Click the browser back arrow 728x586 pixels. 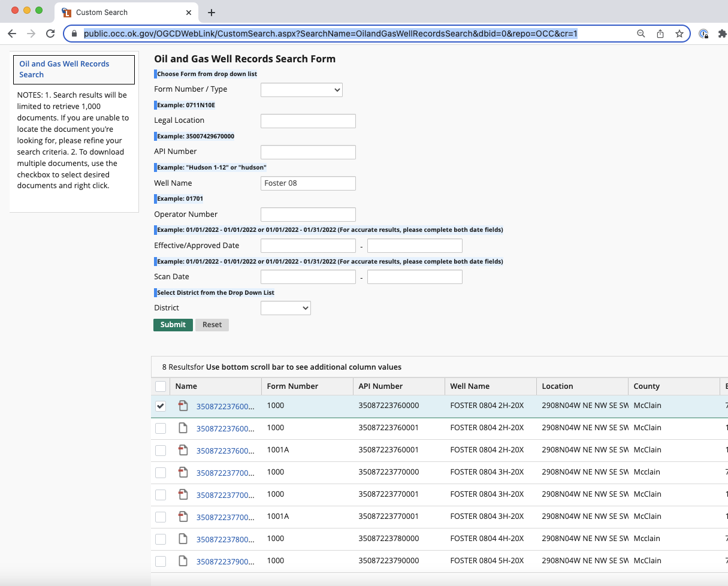pyautogui.click(x=12, y=34)
